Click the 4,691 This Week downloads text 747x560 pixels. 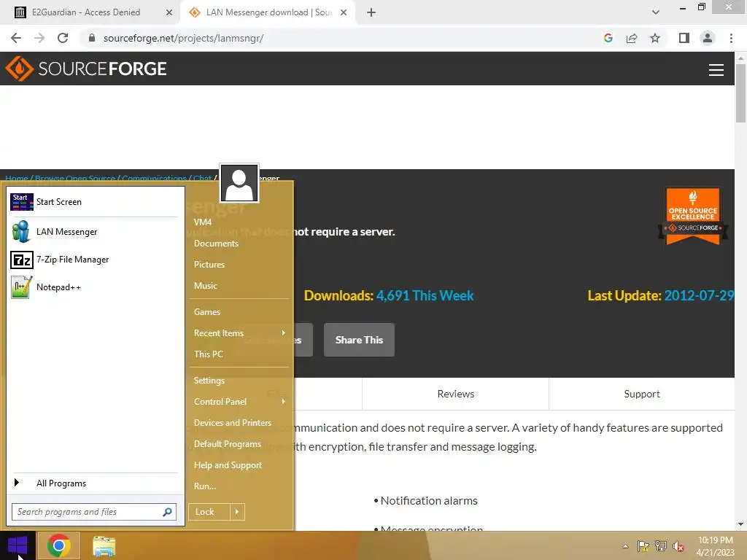point(425,296)
